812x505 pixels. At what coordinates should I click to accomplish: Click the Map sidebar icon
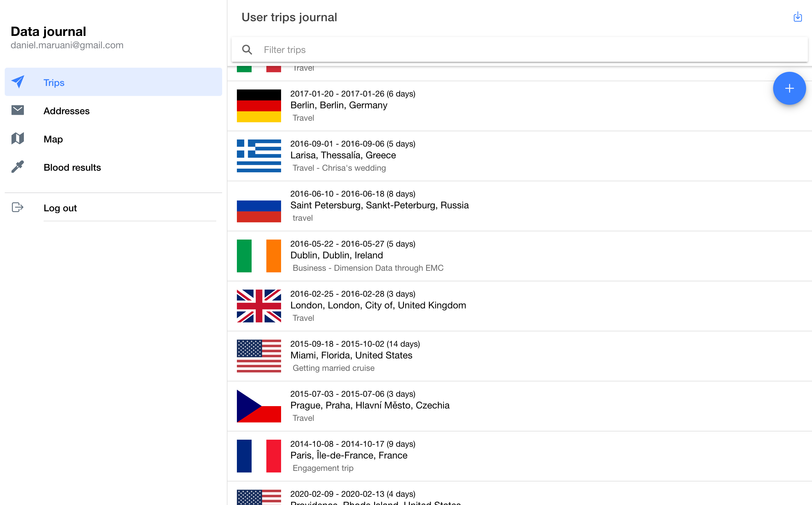coord(18,139)
